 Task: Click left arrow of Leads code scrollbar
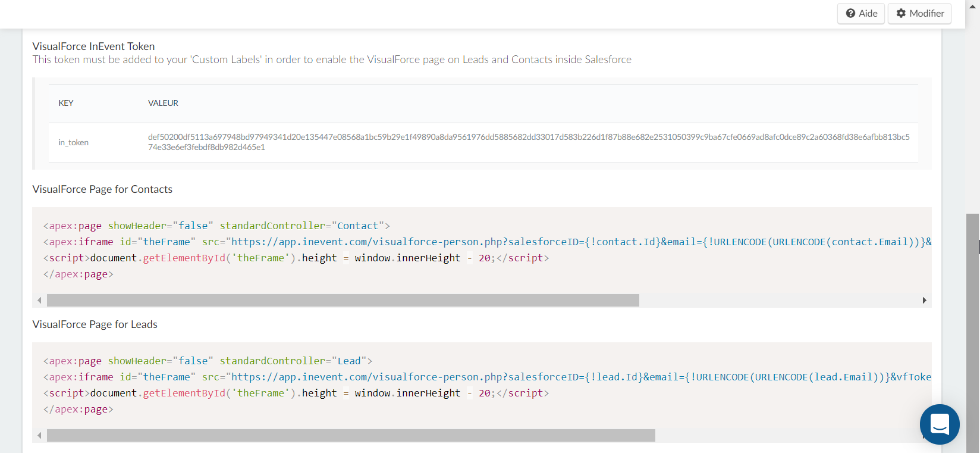click(39, 435)
